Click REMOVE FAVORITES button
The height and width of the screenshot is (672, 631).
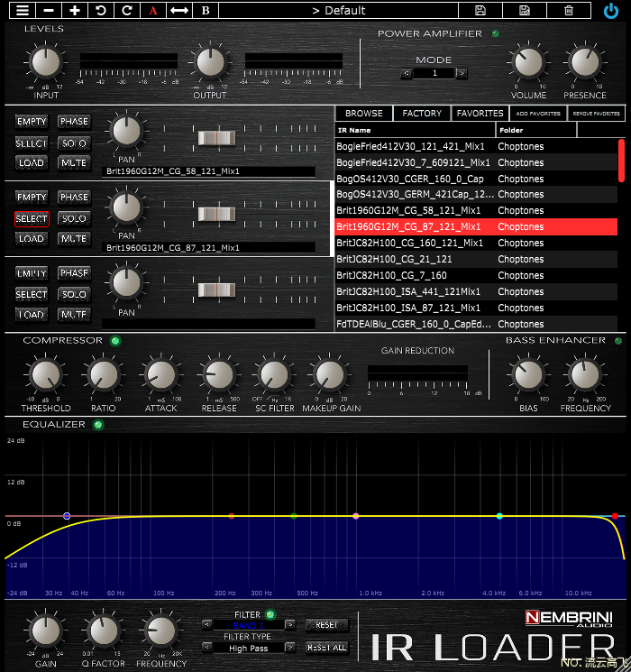597,113
